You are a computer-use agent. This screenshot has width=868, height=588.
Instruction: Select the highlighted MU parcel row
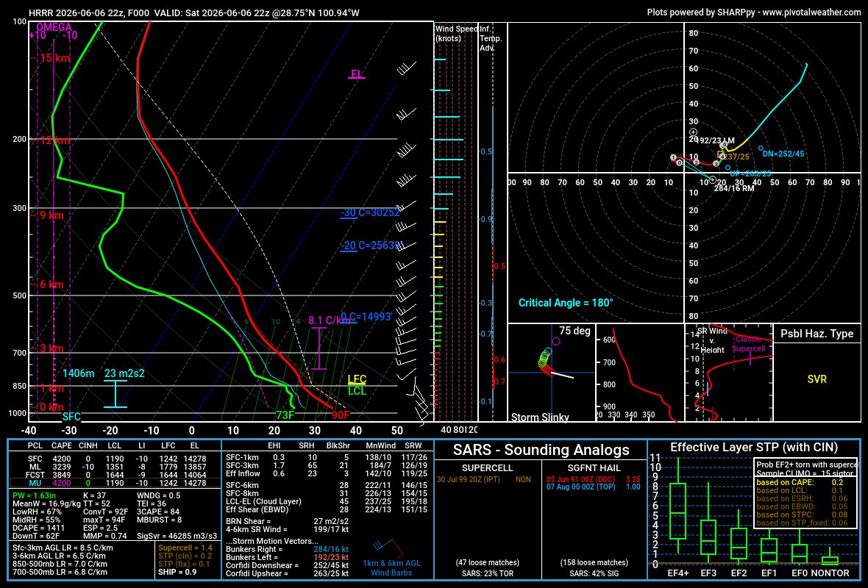point(115,483)
